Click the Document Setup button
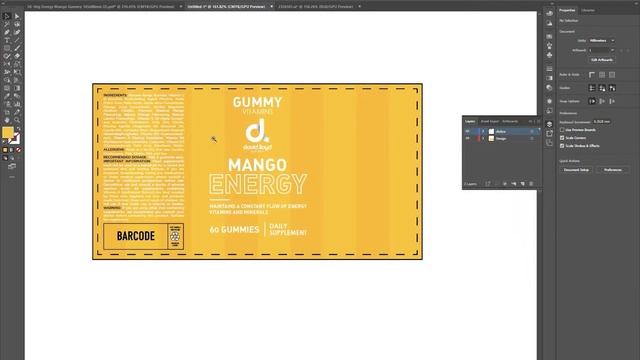Image resolution: width=640 pixels, height=360 pixels. [x=576, y=170]
